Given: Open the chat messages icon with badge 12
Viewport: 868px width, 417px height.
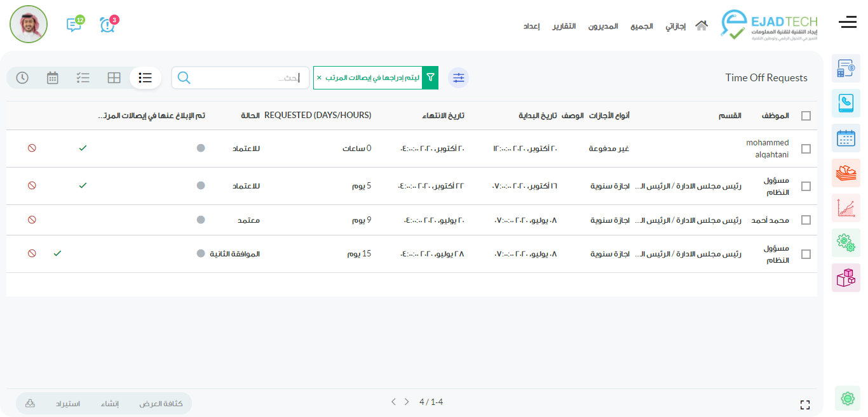Looking at the screenshot, I should click(x=74, y=25).
